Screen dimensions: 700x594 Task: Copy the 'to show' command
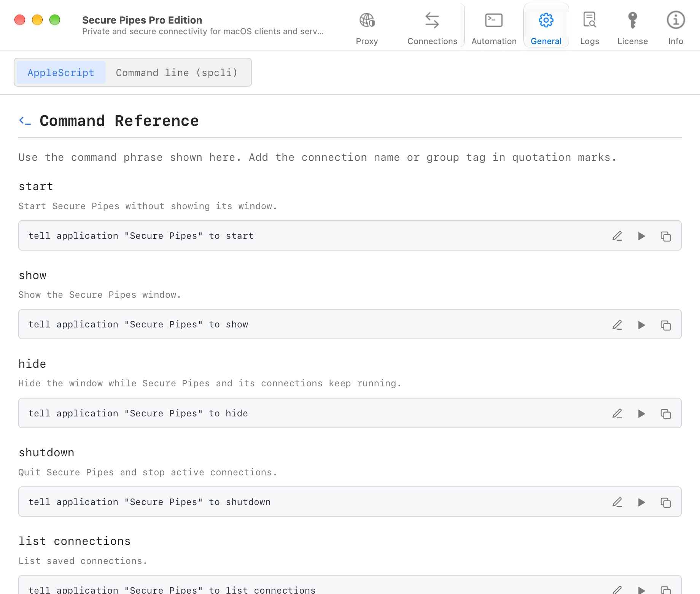click(666, 325)
